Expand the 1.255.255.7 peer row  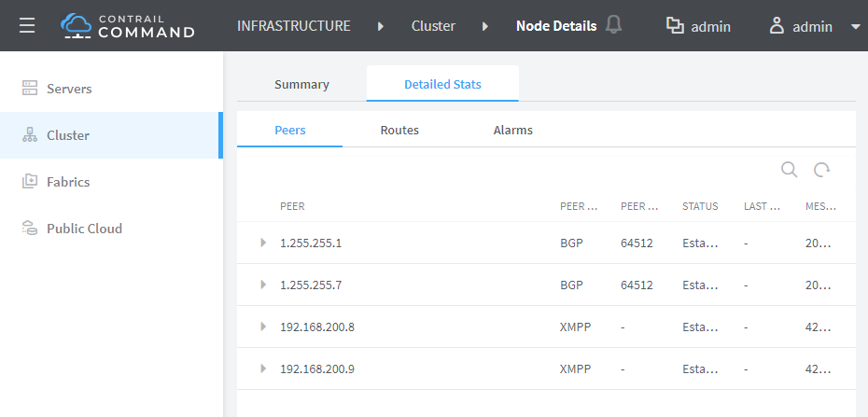(263, 285)
